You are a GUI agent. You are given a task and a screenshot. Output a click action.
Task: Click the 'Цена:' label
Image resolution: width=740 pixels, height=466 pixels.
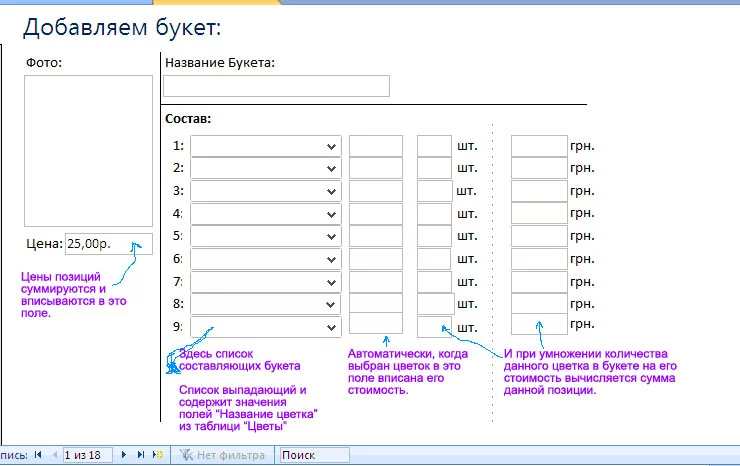[44, 244]
